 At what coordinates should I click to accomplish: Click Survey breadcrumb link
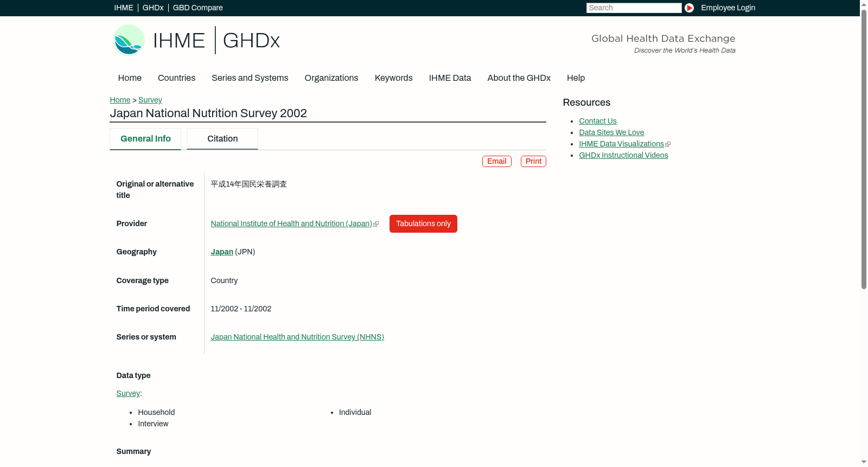pyautogui.click(x=150, y=100)
